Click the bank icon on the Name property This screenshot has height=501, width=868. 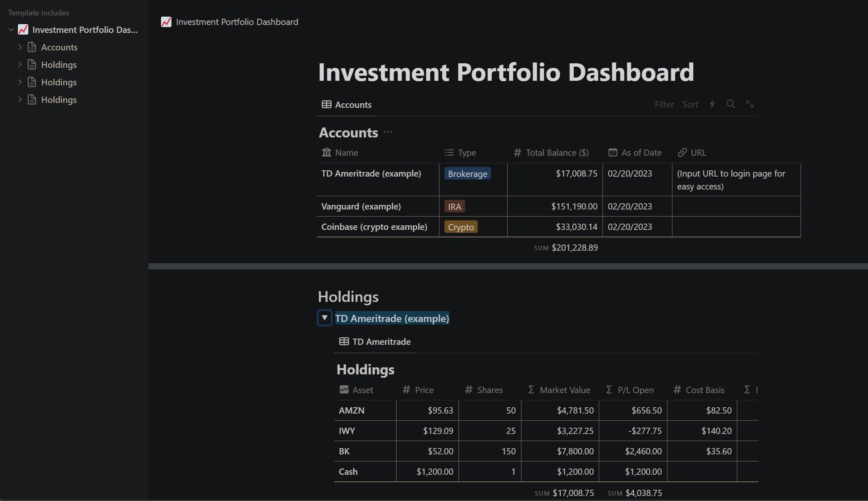(327, 152)
